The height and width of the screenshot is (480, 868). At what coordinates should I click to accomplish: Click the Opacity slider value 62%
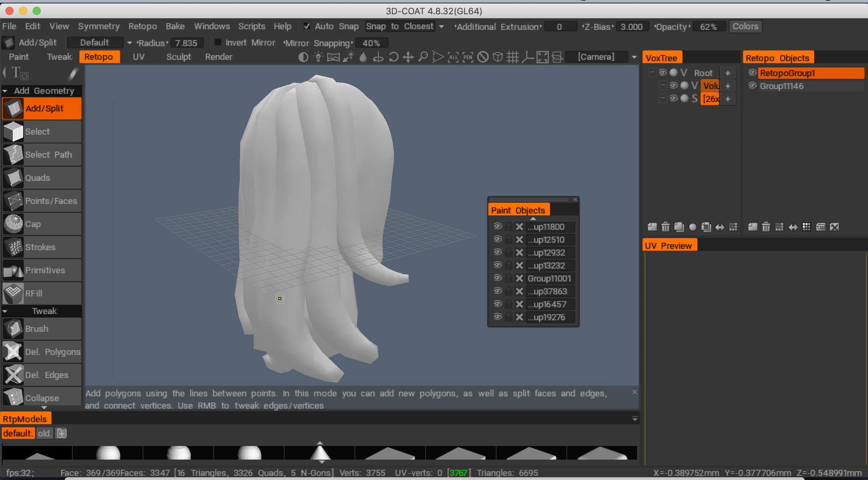pyautogui.click(x=708, y=27)
